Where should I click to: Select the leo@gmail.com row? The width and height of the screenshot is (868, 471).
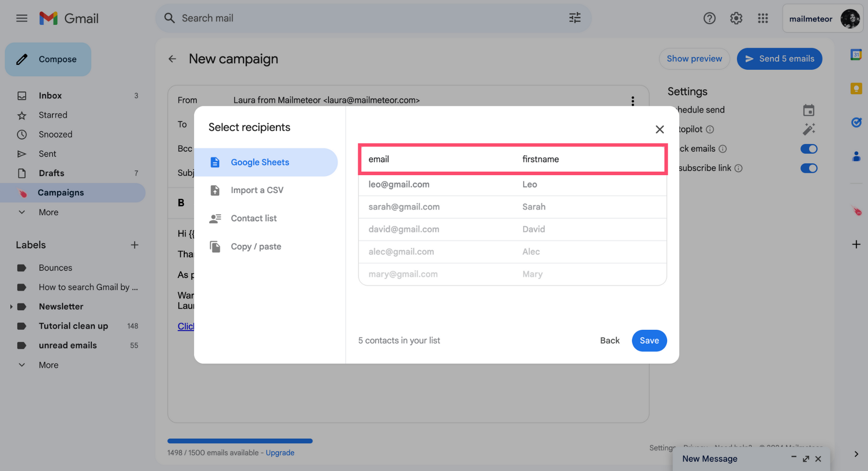512,185
